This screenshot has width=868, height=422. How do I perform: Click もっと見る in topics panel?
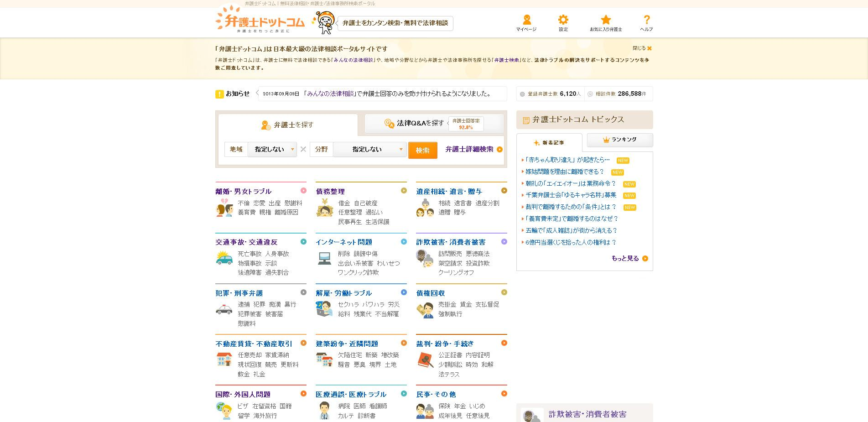tap(630, 258)
